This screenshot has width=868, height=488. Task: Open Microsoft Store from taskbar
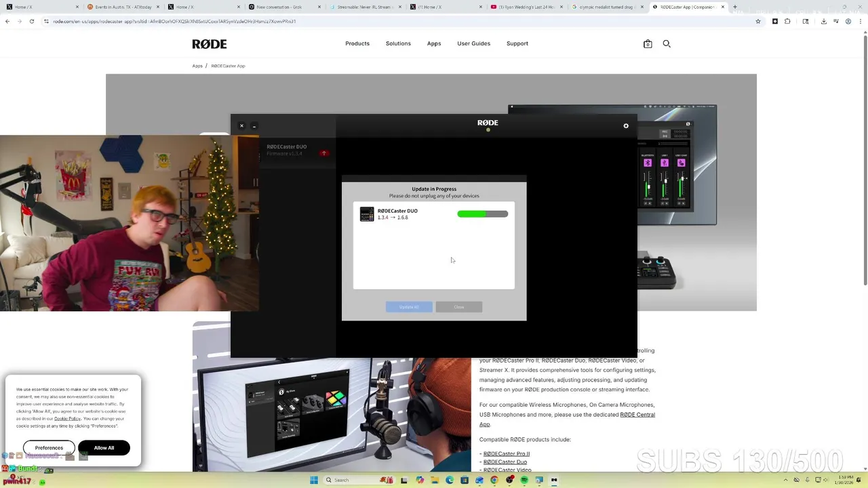point(465,480)
